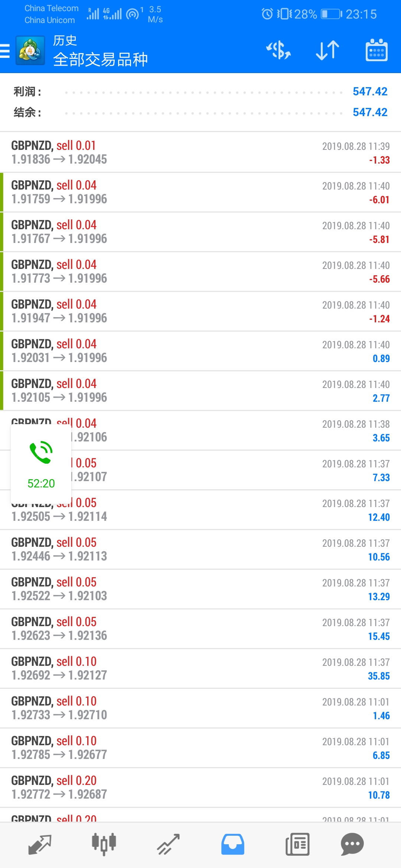Tap the MetaTrader 4 app logo

30,50
